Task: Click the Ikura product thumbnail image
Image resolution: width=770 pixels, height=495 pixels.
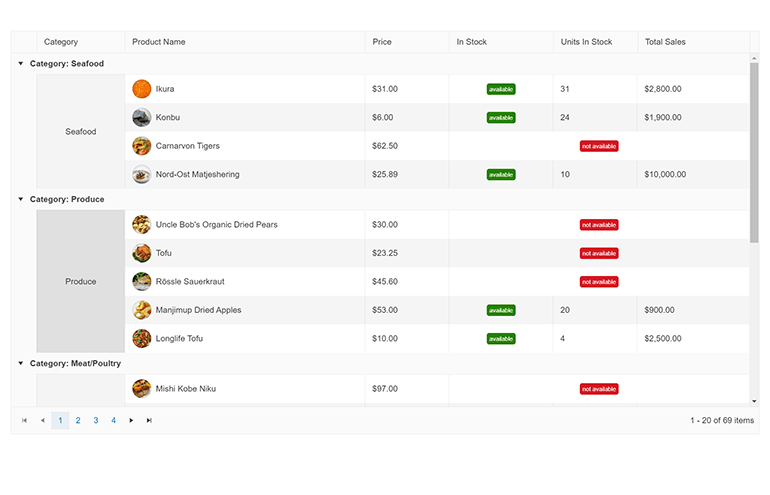Action: tap(142, 89)
